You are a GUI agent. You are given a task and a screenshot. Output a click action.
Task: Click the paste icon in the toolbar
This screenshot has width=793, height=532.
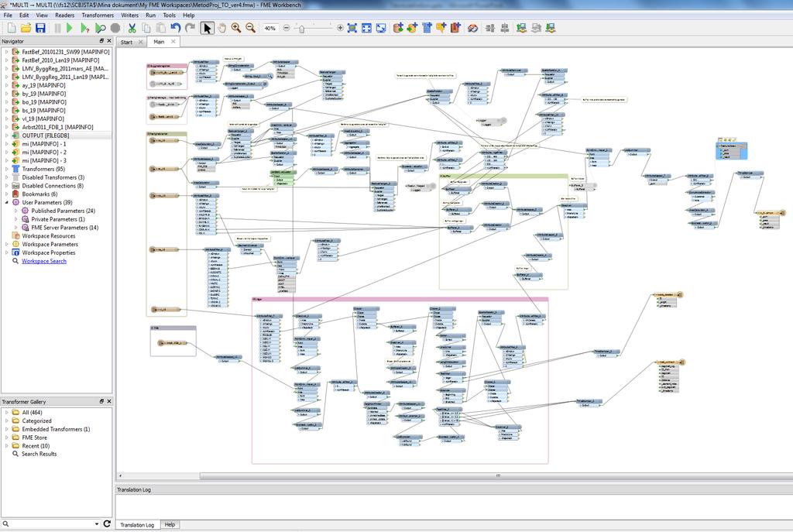(161, 28)
